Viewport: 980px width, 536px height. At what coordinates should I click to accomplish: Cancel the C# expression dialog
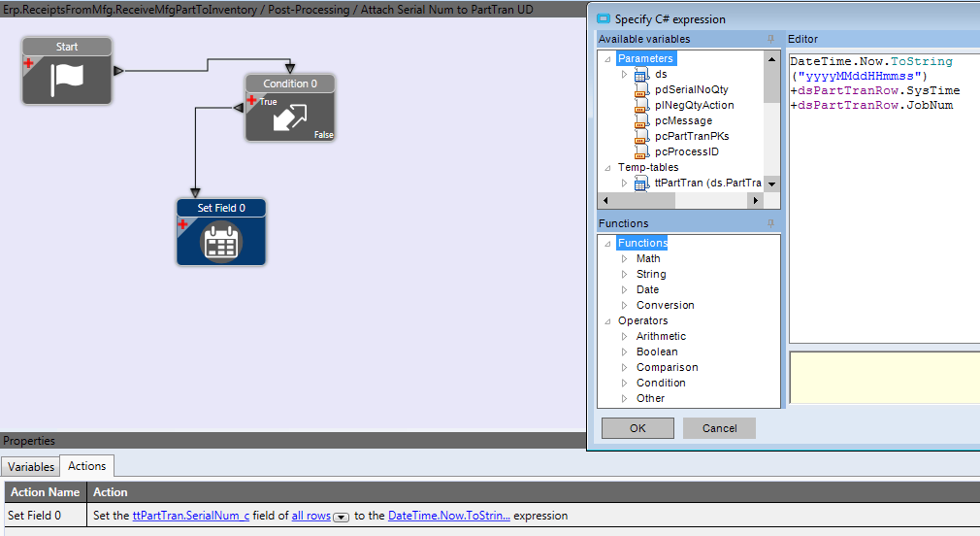click(719, 428)
